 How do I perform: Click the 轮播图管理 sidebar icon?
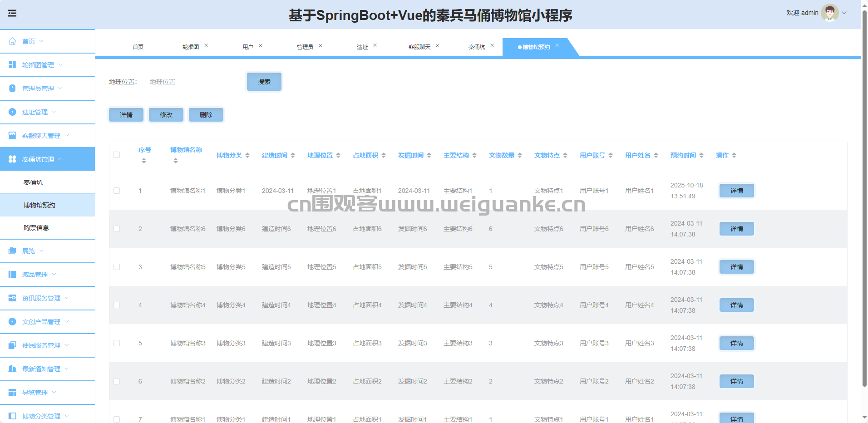point(12,65)
